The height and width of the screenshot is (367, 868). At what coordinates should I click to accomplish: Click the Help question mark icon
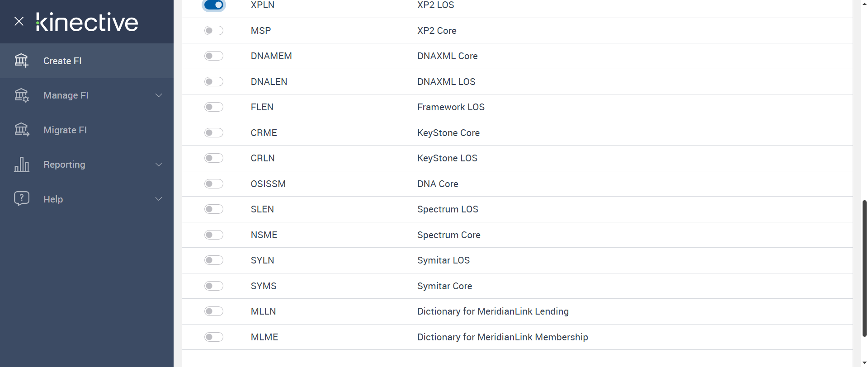pos(21,198)
